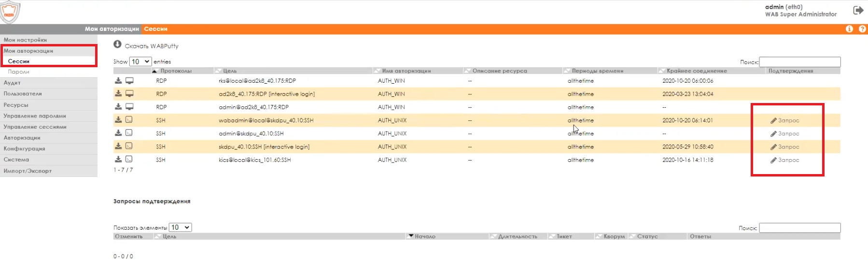
Task: Click Запрос for skdpu_40.10:SSH interactive login
Action: click(785, 147)
